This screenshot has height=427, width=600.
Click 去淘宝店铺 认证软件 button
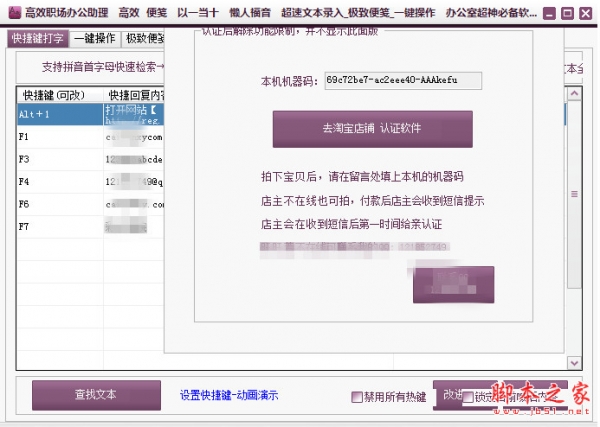[x=372, y=129]
